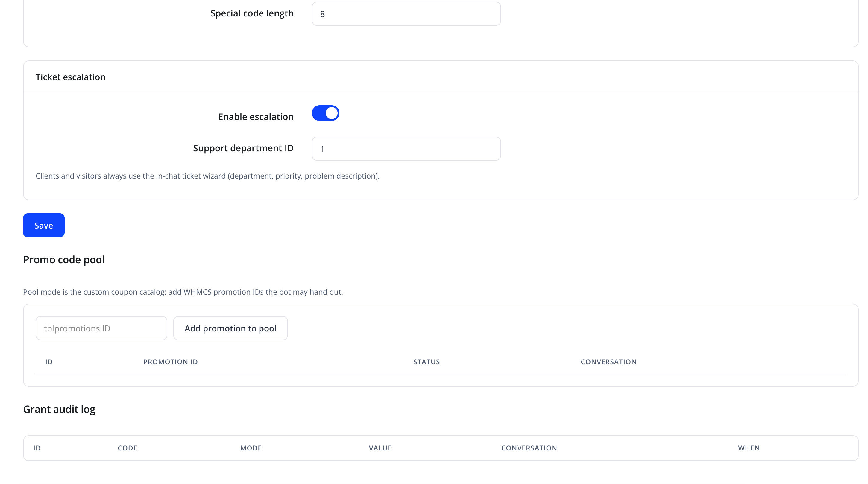Click the Enable escalation label text
Image resolution: width=868 pixels, height=484 pixels.
click(x=256, y=117)
